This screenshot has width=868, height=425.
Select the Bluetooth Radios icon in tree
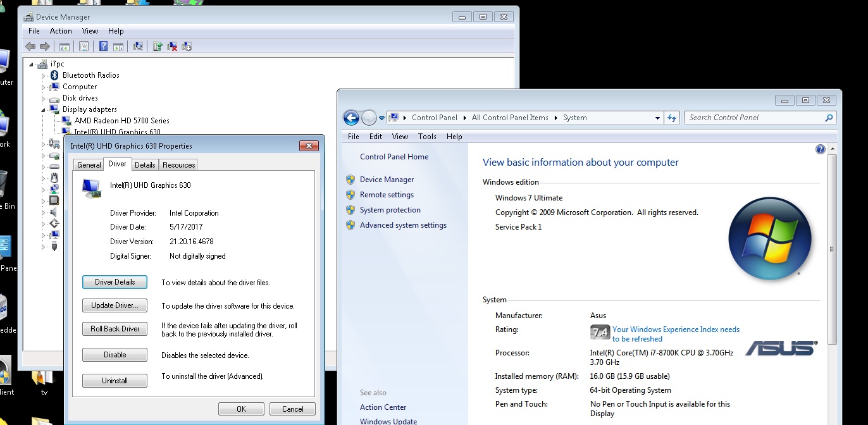[54, 75]
